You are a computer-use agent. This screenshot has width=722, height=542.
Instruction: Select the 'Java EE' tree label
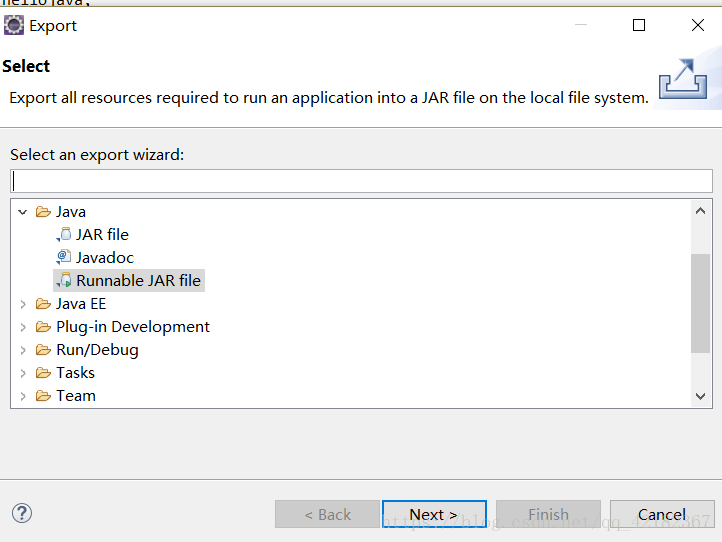tap(81, 304)
